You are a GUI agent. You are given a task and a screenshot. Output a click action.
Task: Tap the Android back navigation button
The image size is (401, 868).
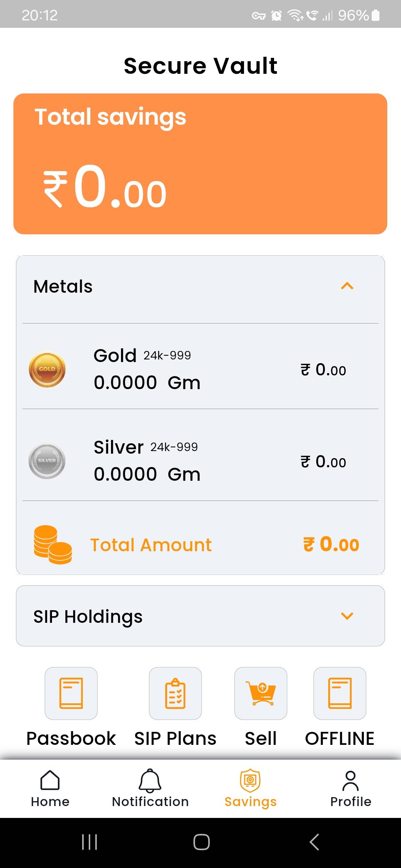click(314, 842)
